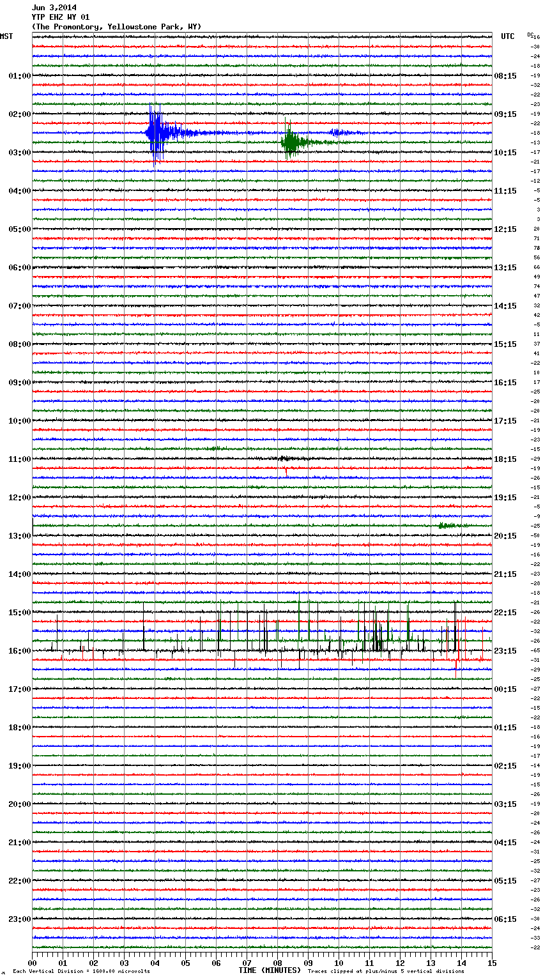543x980 pixels.
Task: Click the vertical division 1600.00 microvolts note
Action: (82, 971)
